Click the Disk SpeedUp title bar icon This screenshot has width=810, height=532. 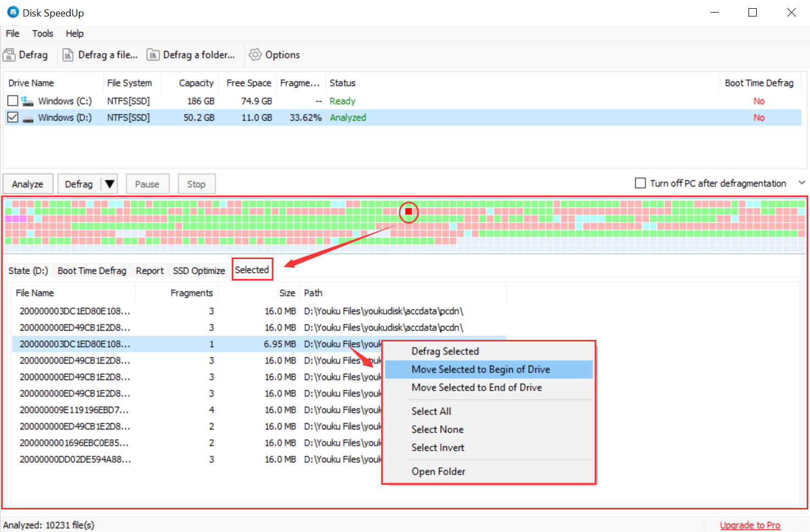pos(12,12)
